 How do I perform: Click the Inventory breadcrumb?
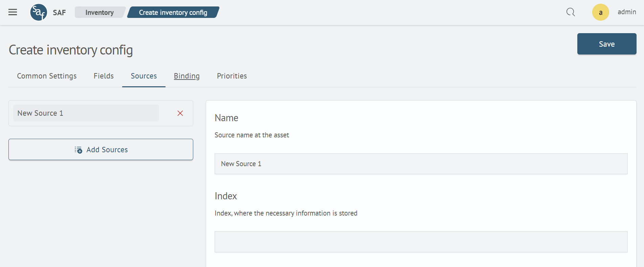(99, 13)
